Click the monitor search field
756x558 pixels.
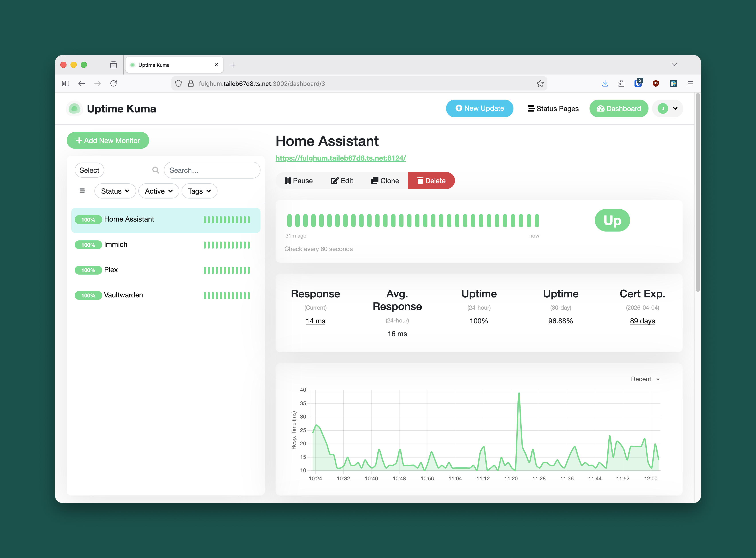pos(212,170)
